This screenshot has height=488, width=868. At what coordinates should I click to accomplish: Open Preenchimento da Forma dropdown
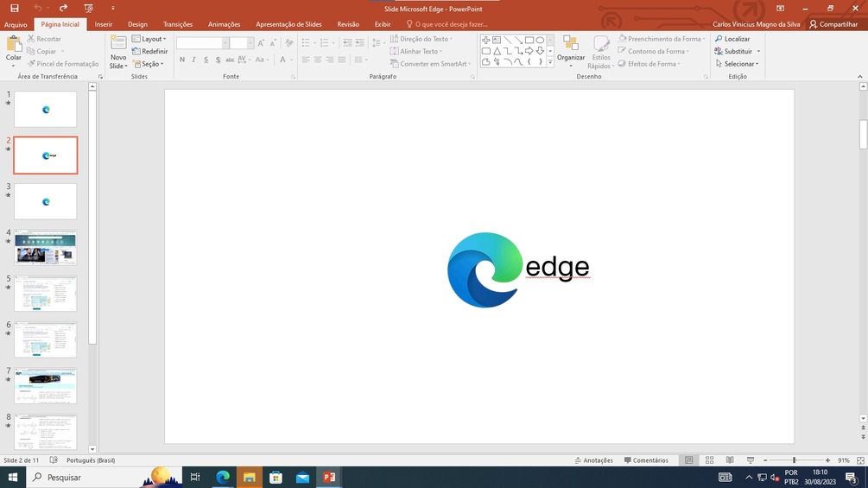pyautogui.click(x=662, y=39)
